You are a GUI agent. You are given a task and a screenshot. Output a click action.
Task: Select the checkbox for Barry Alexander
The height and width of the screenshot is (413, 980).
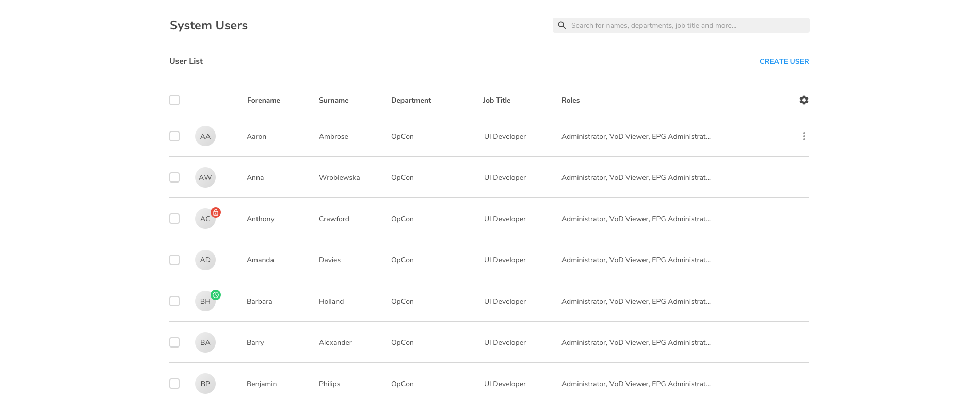tap(174, 342)
